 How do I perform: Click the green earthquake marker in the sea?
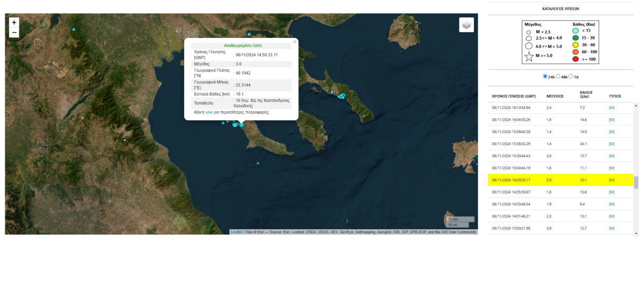[x=258, y=163]
